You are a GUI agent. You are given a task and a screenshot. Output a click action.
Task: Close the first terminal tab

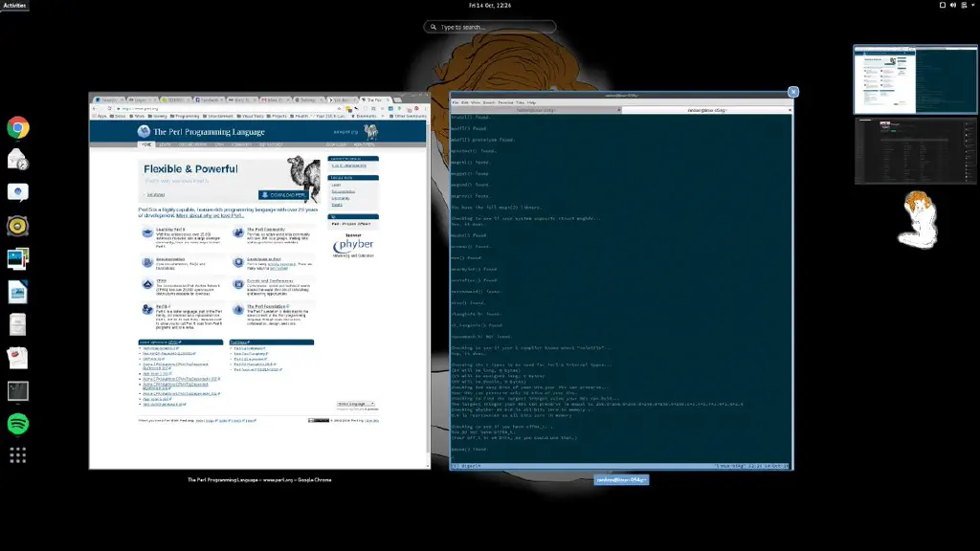coord(619,110)
